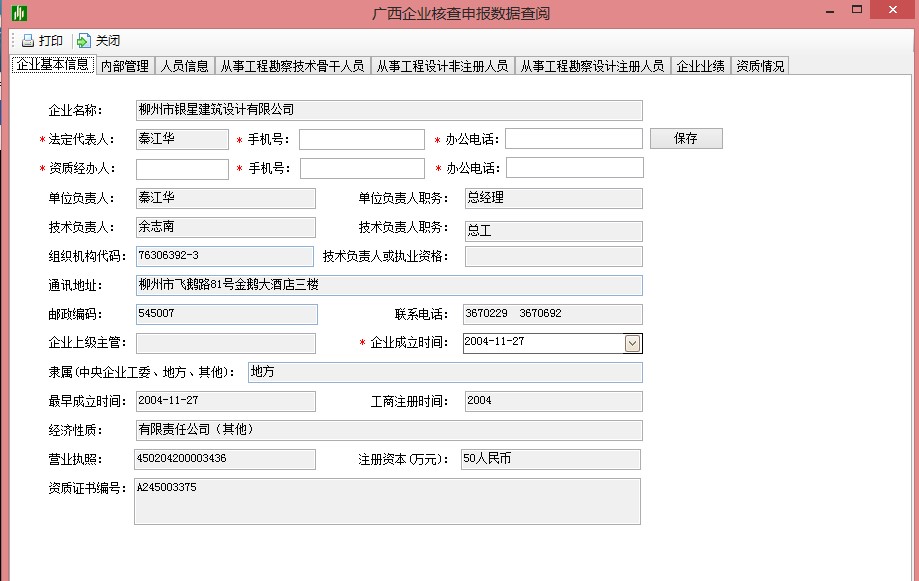This screenshot has width=919, height=581.
Task: Click the empty 资质经办人 name field
Action: pyautogui.click(x=182, y=169)
